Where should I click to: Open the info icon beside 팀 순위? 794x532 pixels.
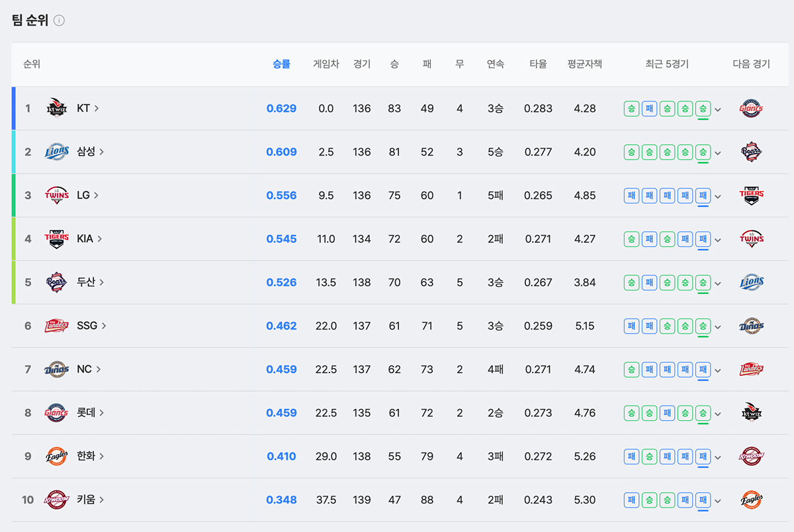pyautogui.click(x=59, y=21)
